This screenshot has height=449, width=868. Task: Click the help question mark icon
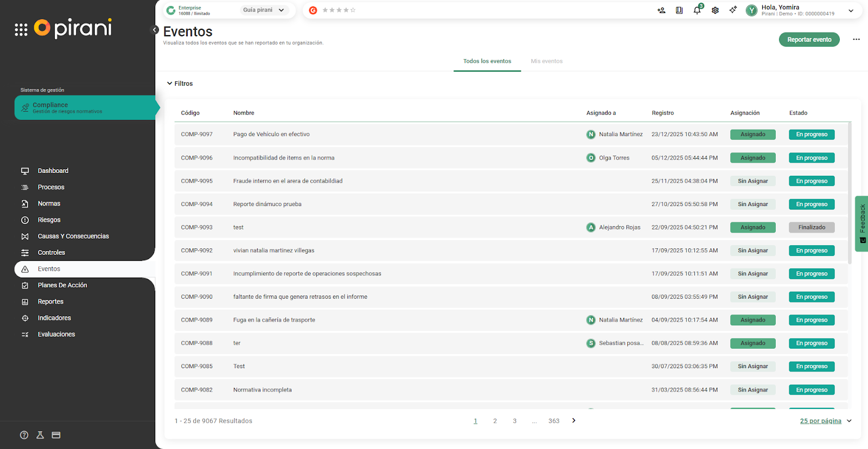[x=24, y=435]
